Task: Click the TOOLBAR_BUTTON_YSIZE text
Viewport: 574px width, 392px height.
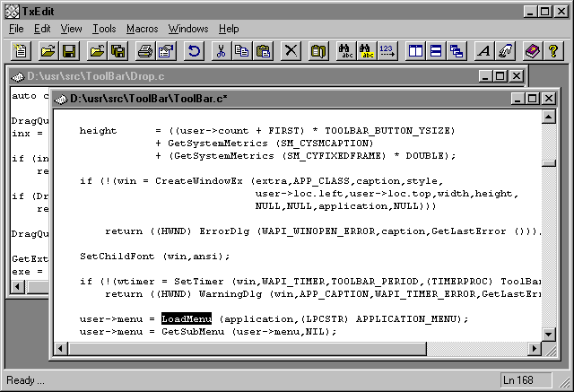Action: pos(389,131)
